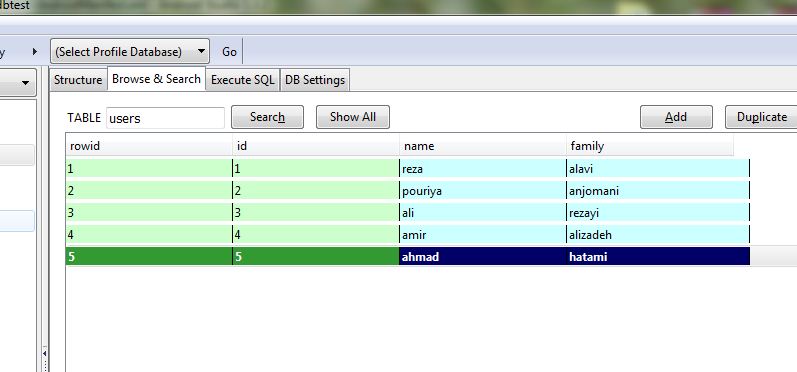This screenshot has height=372, width=797.
Task: Click the rowid cell of ali row
Action: (x=149, y=212)
